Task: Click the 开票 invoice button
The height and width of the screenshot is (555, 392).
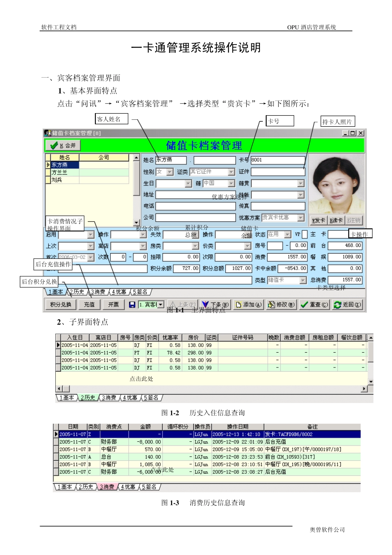Action: pyautogui.click(x=113, y=305)
